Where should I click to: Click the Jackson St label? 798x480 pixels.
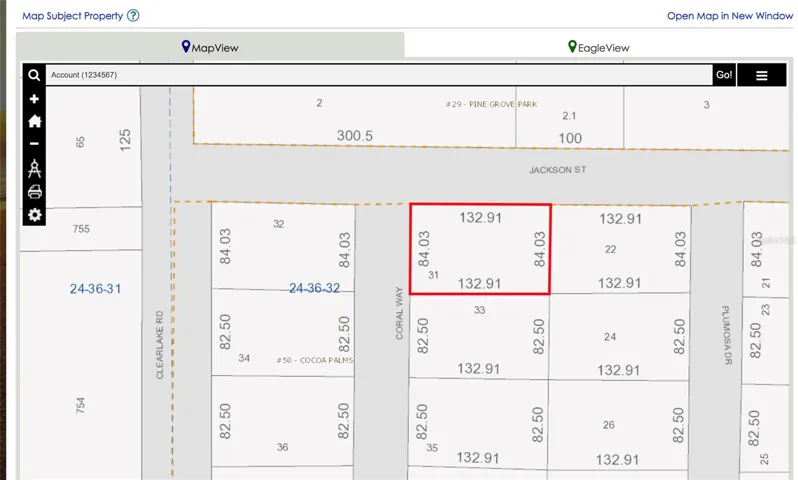[557, 170]
